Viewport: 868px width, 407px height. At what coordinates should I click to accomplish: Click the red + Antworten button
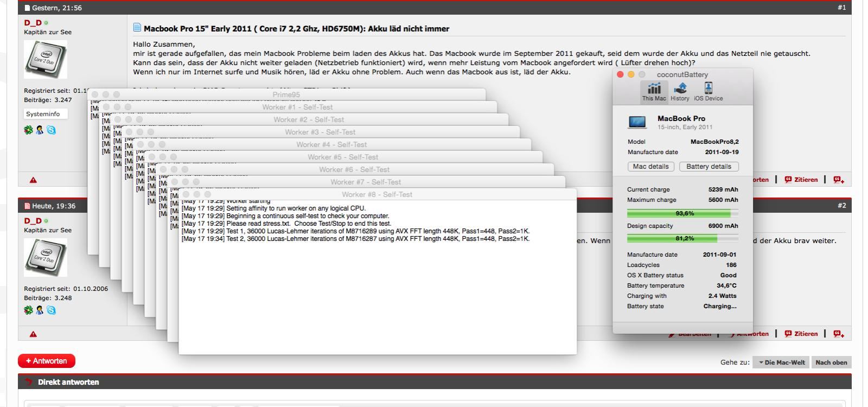point(47,361)
